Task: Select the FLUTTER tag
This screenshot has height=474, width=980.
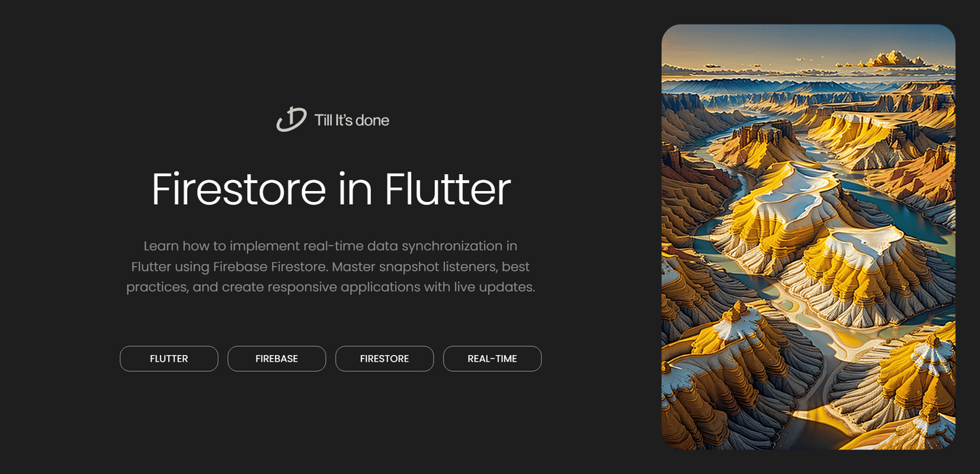Action: (x=169, y=358)
